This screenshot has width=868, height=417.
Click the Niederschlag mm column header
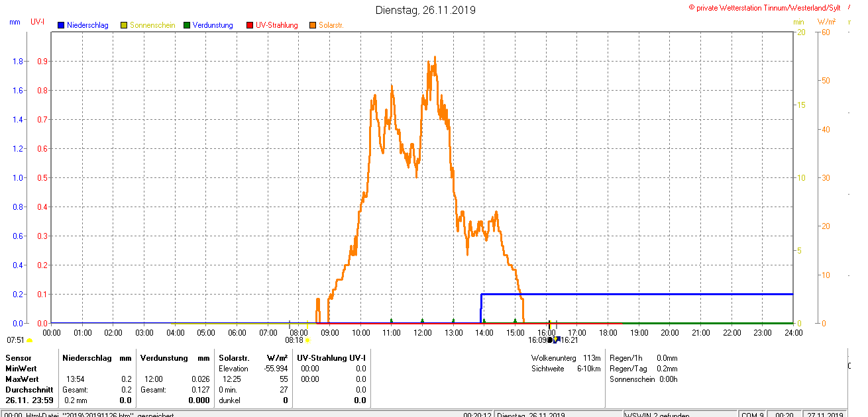tap(97, 357)
